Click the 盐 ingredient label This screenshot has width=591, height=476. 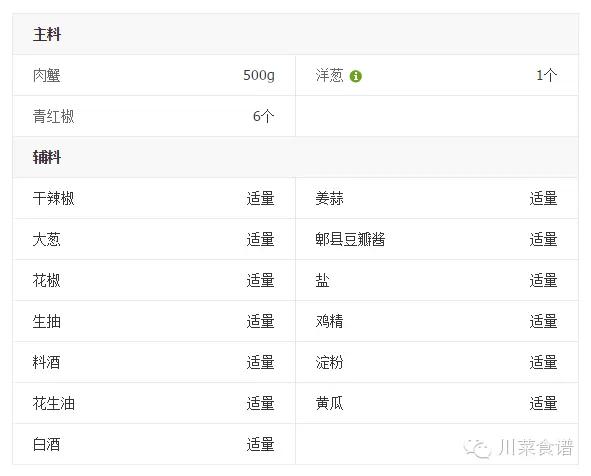(323, 280)
